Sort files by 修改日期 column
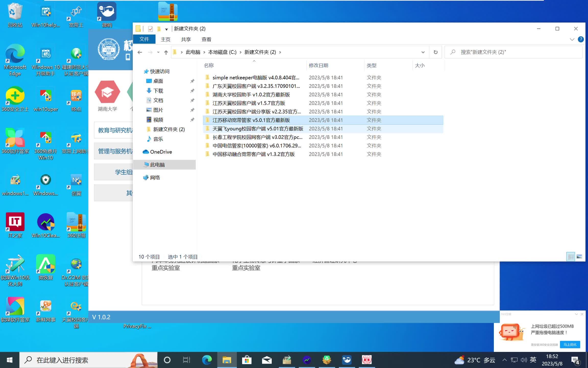The image size is (588, 368). (335, 65)
